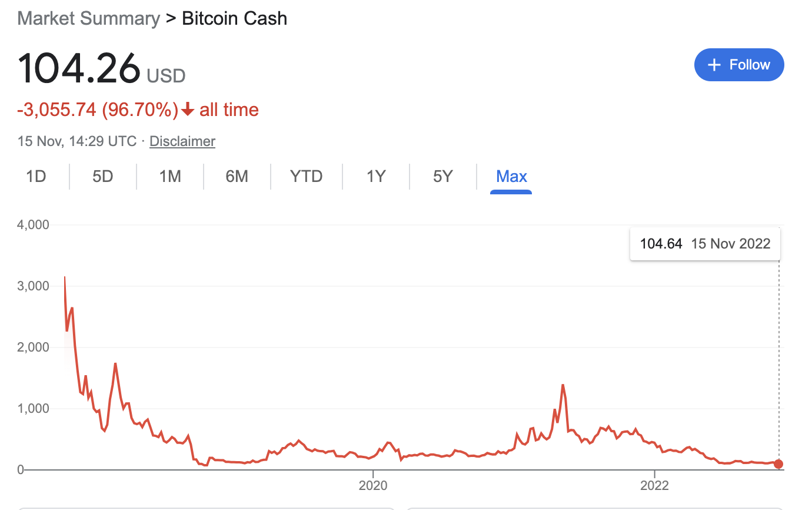Screen dimensions: 812x510
Task: Open the Disclaimer link
Action: point(182,141)
